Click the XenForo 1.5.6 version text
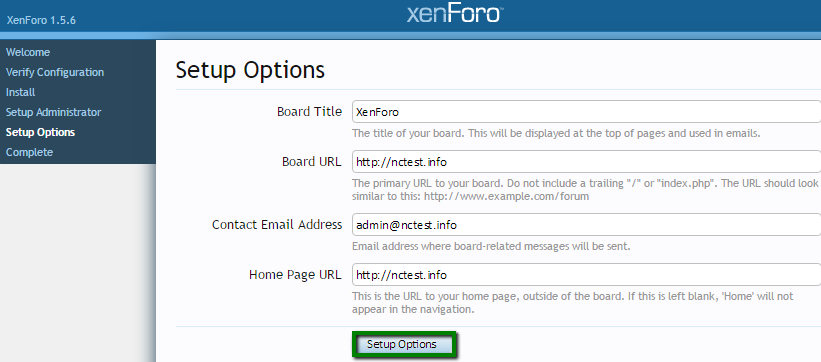This screenshot has width=821, height=362. [41, 21]
